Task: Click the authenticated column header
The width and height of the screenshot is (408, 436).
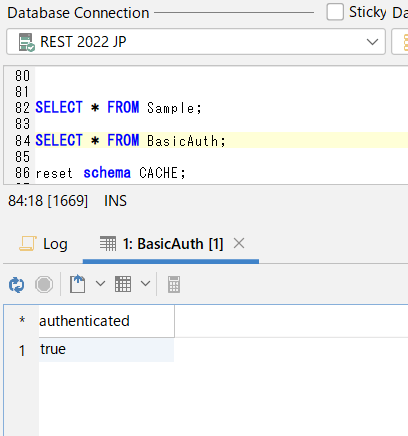Action: [107, 321]
